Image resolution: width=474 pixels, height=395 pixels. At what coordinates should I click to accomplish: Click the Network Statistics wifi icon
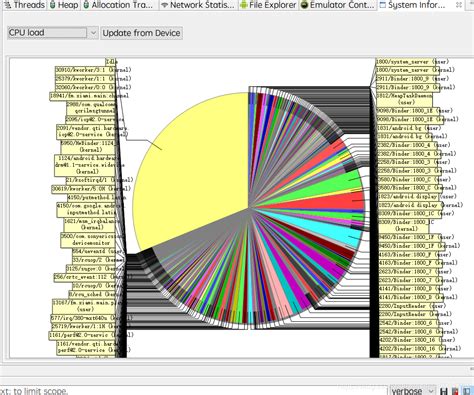click(x=164, y=5)
